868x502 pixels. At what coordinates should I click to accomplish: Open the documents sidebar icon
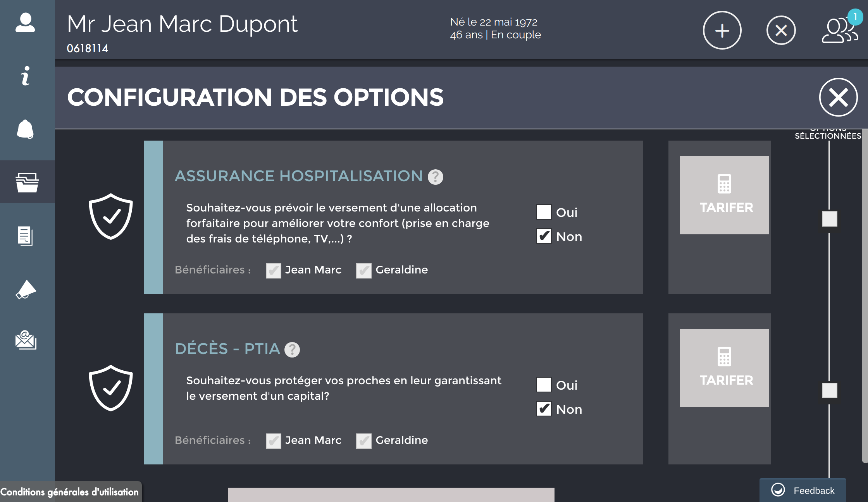[x=25, y=236]
